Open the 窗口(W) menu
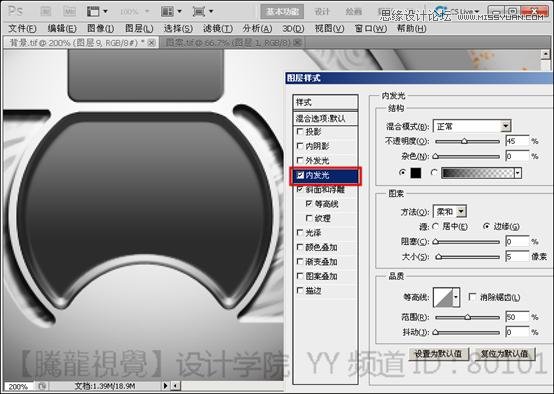The width and height of the screenshot is (554, 394). click(x=371, y=28)
